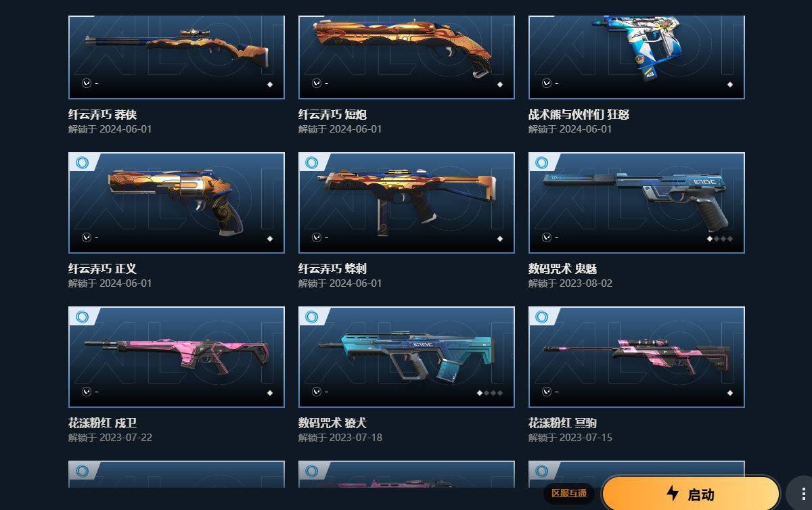Open the 数码咒术 鬼魅 pistol skin card
Screen dimensions: 812x510
(637, 203)
